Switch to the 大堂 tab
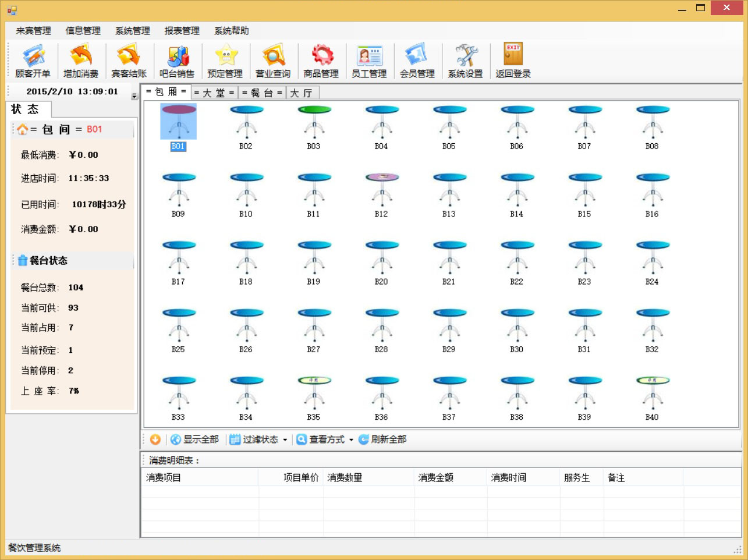 pos(213,92)
